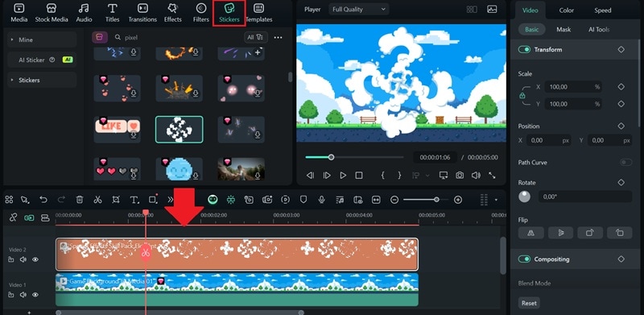Rotate clip 90 degrees counterclockwise button

[619, 233]
